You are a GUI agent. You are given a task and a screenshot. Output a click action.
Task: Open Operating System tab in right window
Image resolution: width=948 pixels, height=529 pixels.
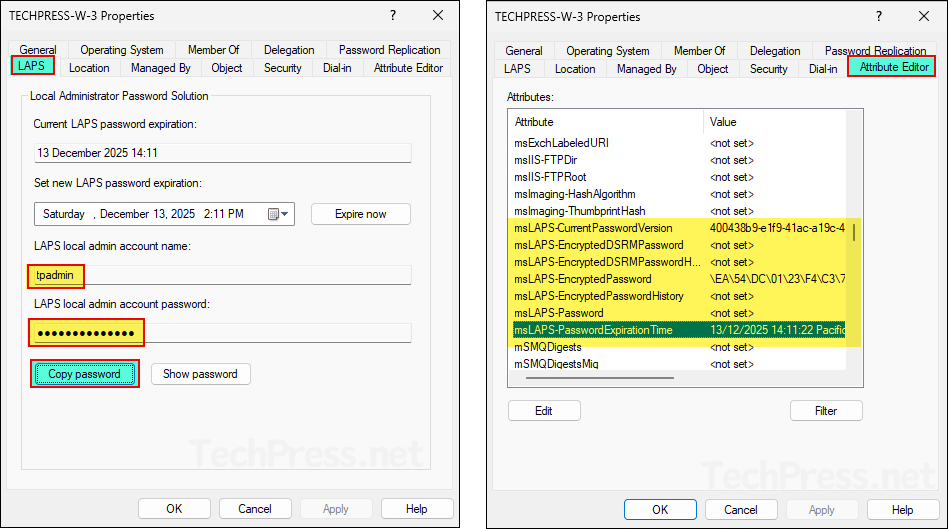pos(608,51)
